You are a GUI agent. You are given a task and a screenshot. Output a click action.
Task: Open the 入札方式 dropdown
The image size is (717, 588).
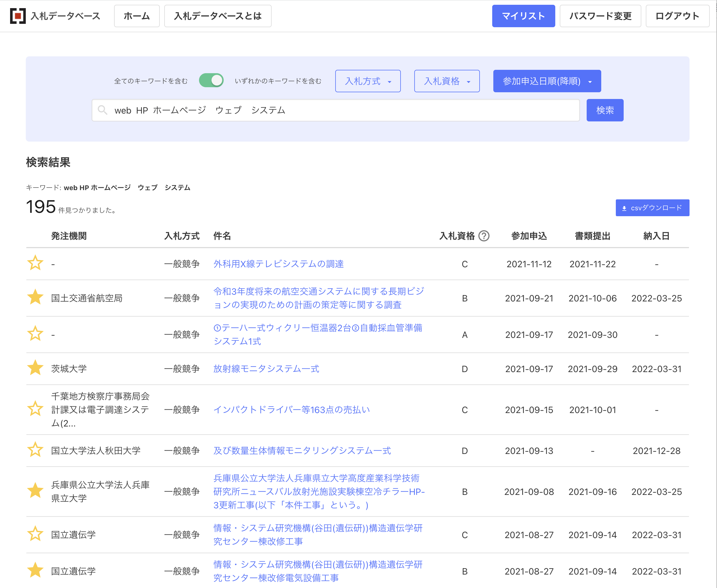[x=368, y=81]
